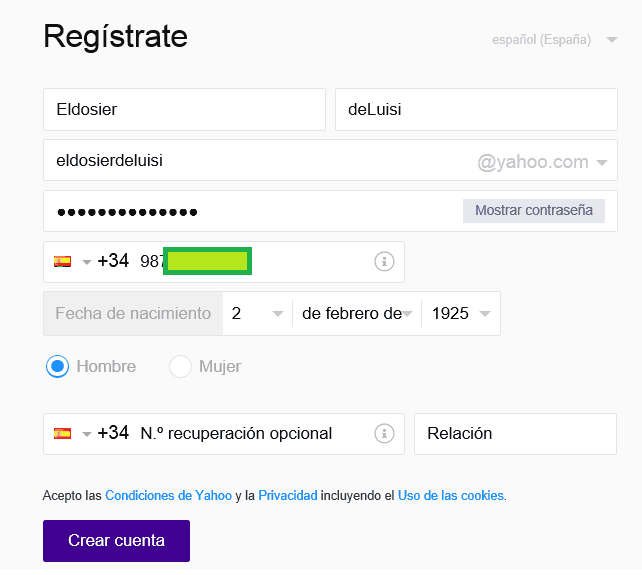Click the first name field containing Eldosier
Image resolution: width=642 pixels, height=575 pixels.
(184, 110)
